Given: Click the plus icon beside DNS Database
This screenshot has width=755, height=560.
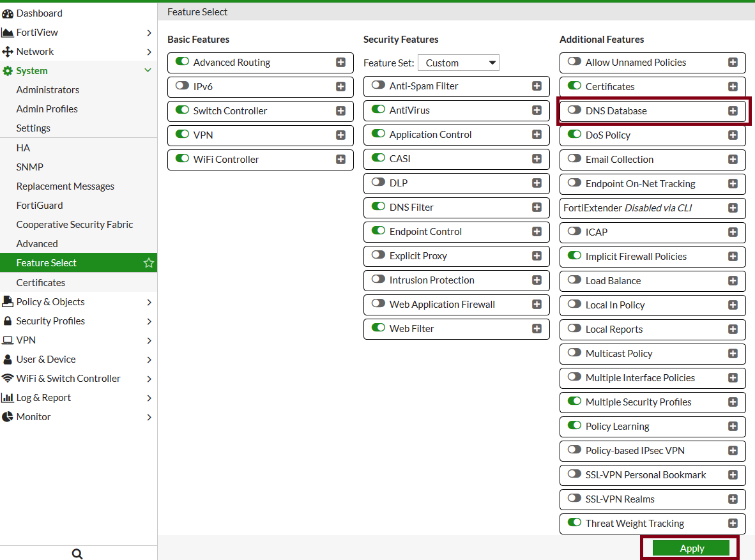Looking at the screenshot, I should pos(733,111).
